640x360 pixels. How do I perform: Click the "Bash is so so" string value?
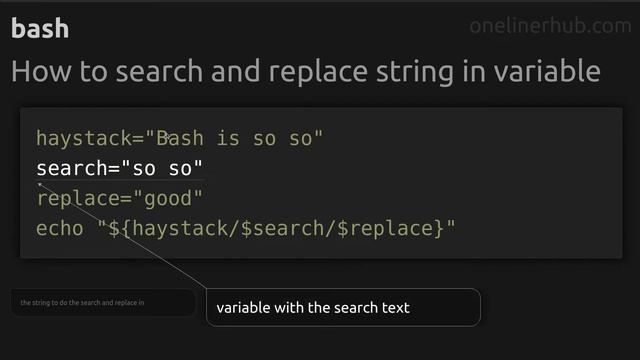tap(234, 139)
